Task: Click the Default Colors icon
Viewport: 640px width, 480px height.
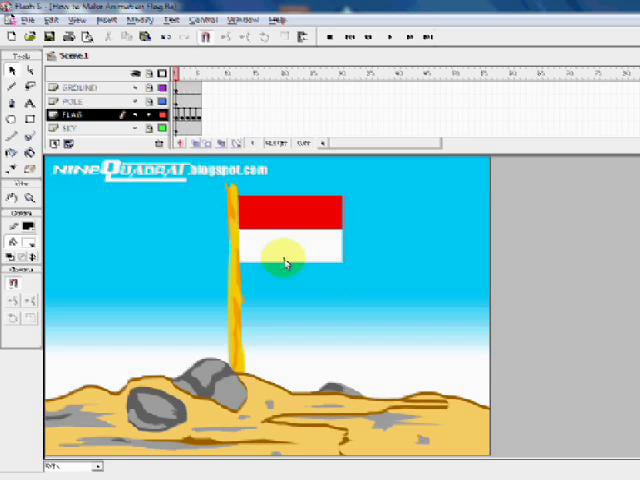Action: 10,257
